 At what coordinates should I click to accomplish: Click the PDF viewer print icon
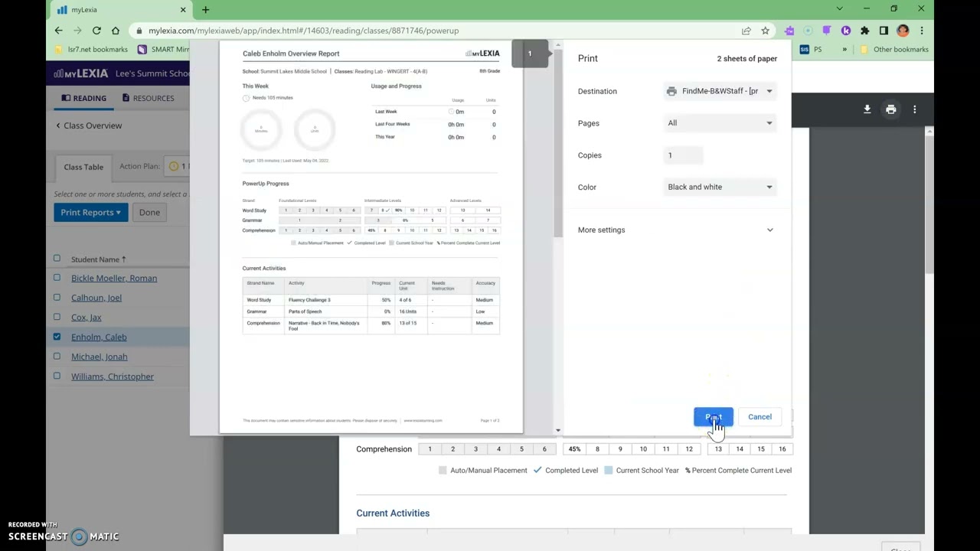(890, 109)
